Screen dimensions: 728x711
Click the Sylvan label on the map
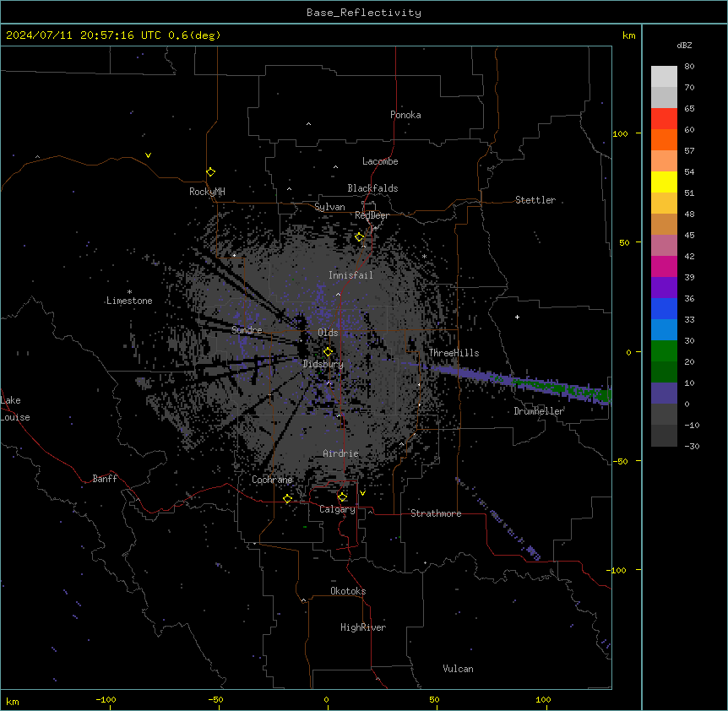(x=329, y=207)
